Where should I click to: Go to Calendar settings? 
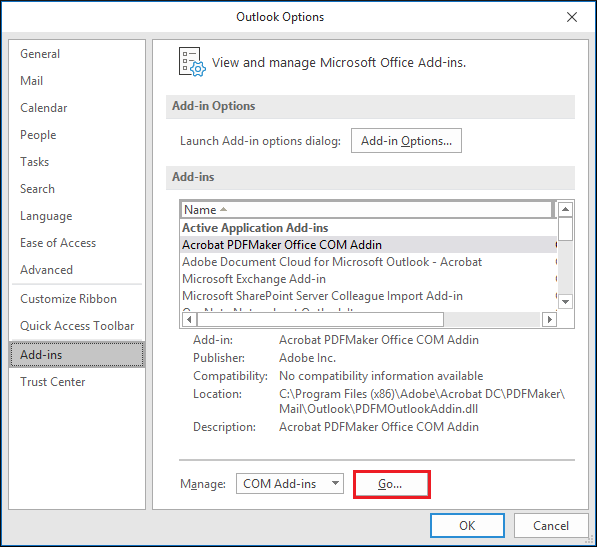pyautogui.click(x=77, y=108)
